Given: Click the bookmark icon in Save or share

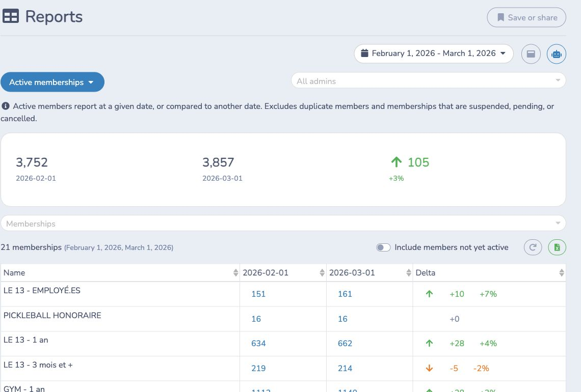Looking at the screenshot, I should tap(500, 17).
